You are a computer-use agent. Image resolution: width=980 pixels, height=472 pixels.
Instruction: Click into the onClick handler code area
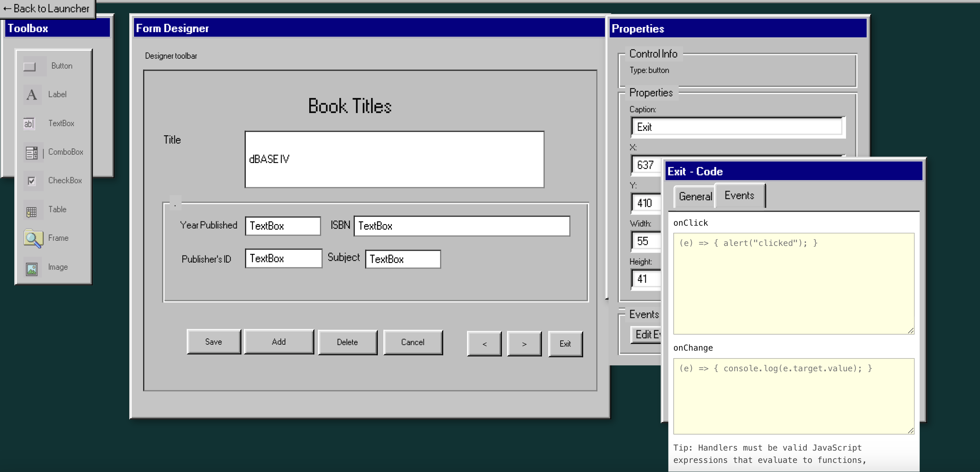click(x=794, y=283)
